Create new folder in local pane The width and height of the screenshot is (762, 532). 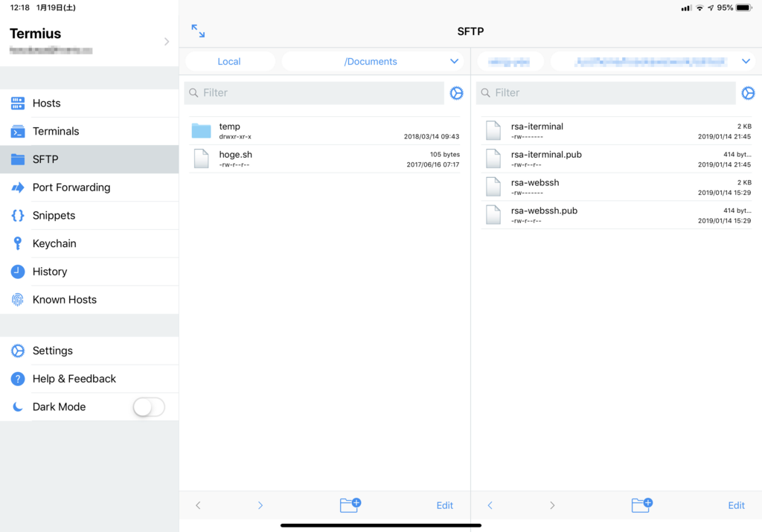tap(350, 504)
